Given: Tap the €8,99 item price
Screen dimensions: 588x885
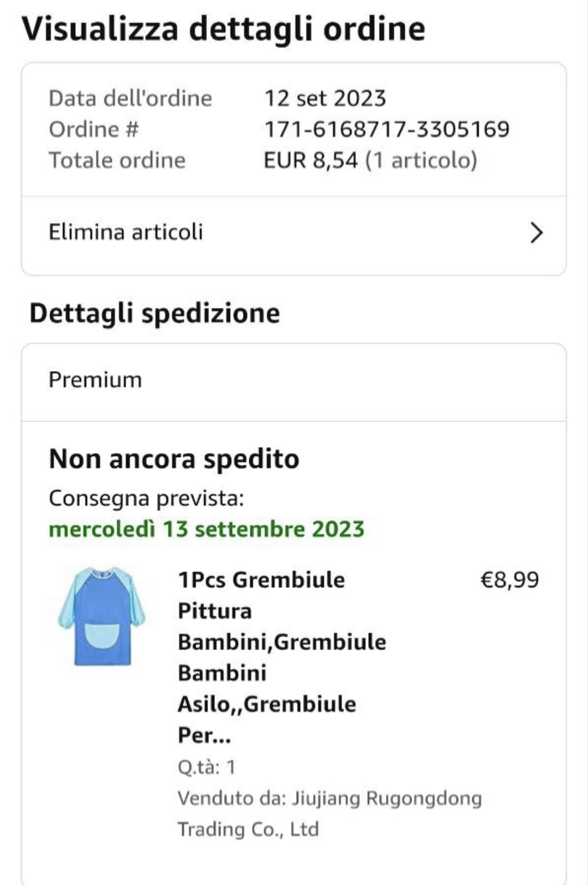Looking at the screenshot, I should click(510, 580).
